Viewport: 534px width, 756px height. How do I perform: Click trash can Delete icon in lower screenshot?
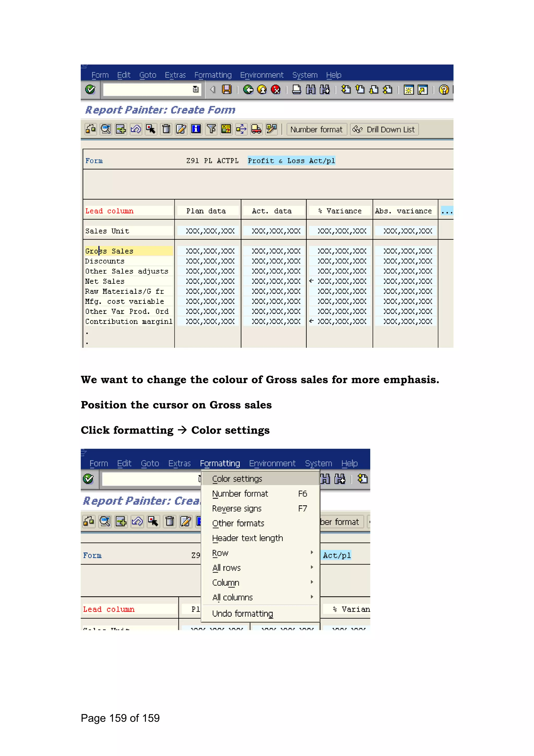coord(170,521)
